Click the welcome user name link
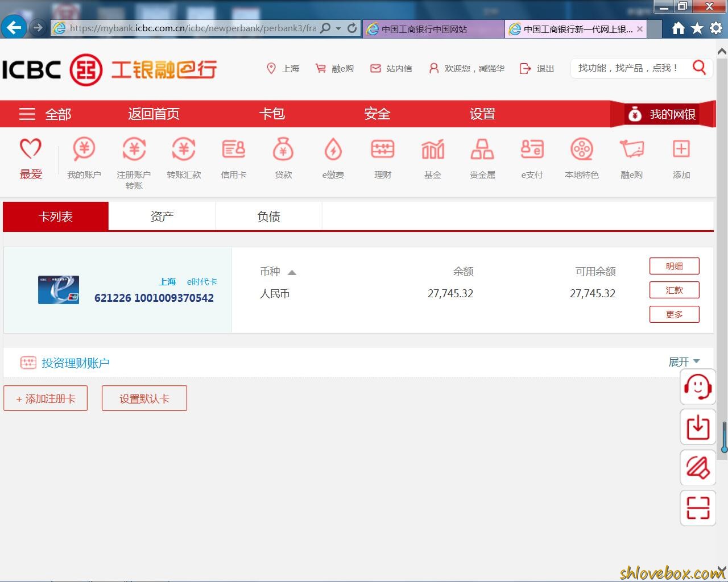 click(467, 69)
